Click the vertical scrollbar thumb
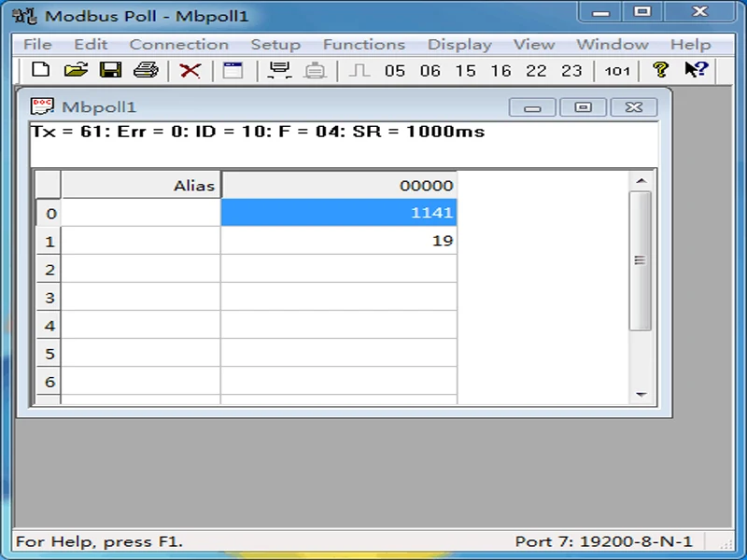This screenshot has height=560, width=747. point(641,260)
